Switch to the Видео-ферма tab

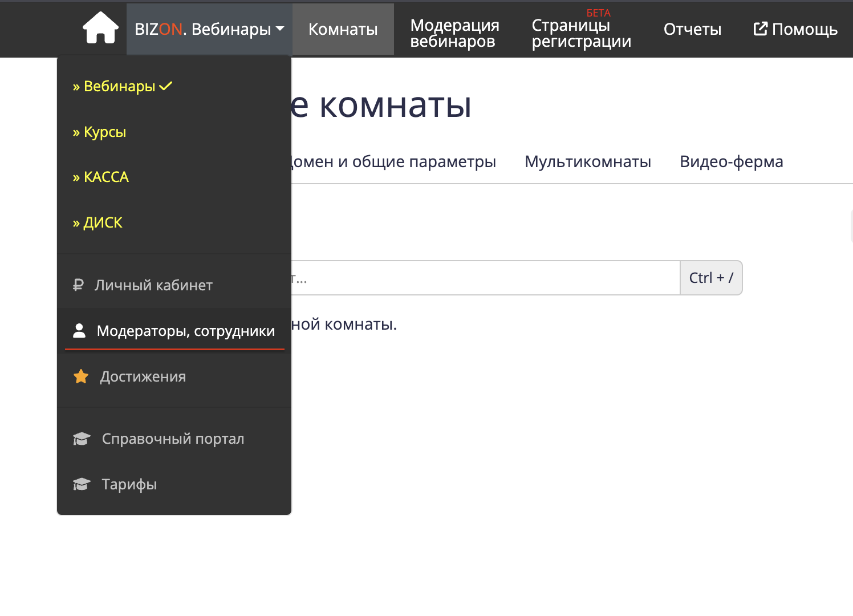click(x=731, y=161)
